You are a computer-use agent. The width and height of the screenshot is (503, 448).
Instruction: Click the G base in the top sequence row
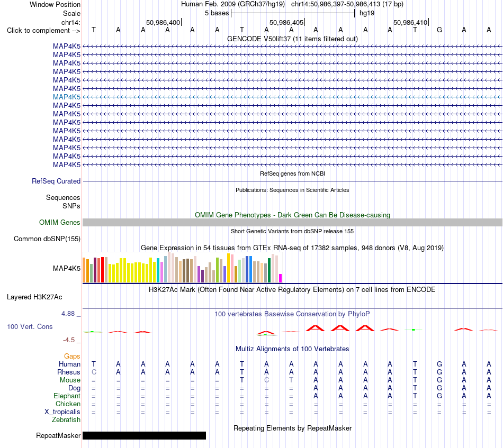(439, 30)
